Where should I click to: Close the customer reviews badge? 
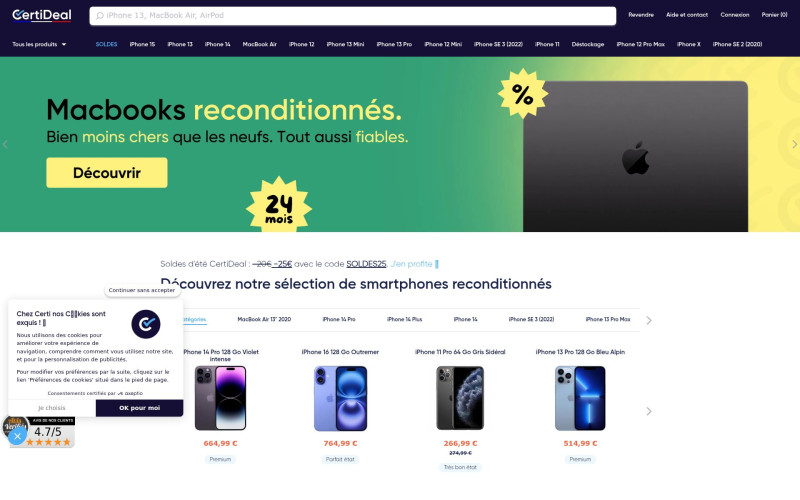(17, 436)
